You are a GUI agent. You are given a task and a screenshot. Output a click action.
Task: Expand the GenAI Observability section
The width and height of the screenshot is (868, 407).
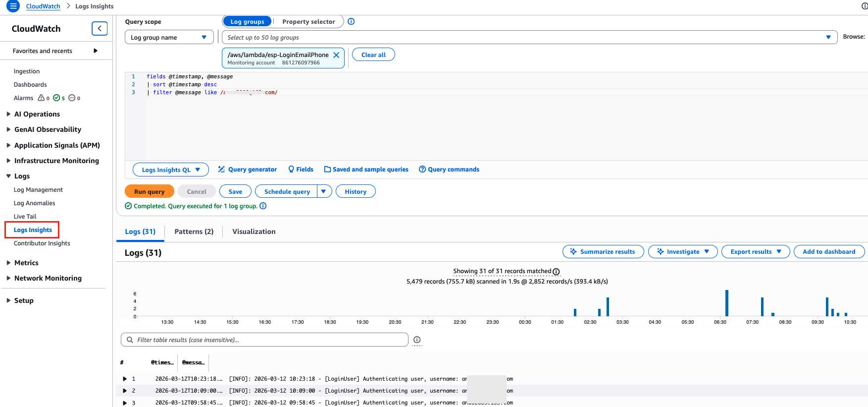[x=8, y=129]
